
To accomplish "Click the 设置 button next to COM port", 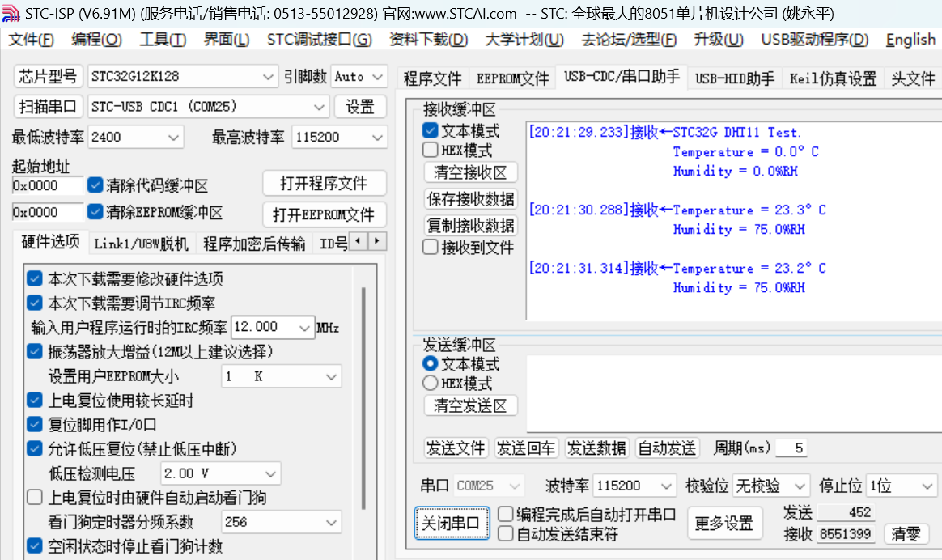I will pyautogui.click(x=360, y=106).
